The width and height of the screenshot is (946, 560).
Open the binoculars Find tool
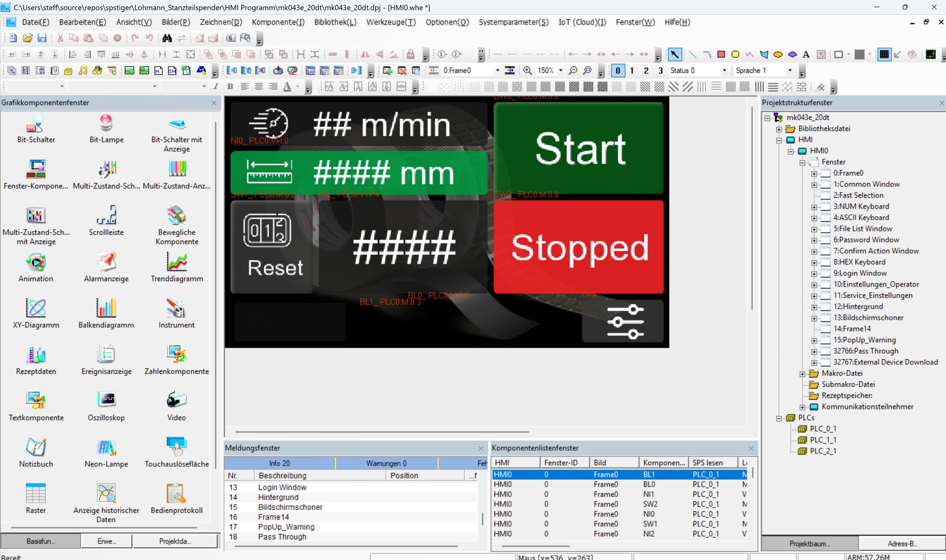coord(167,38)
